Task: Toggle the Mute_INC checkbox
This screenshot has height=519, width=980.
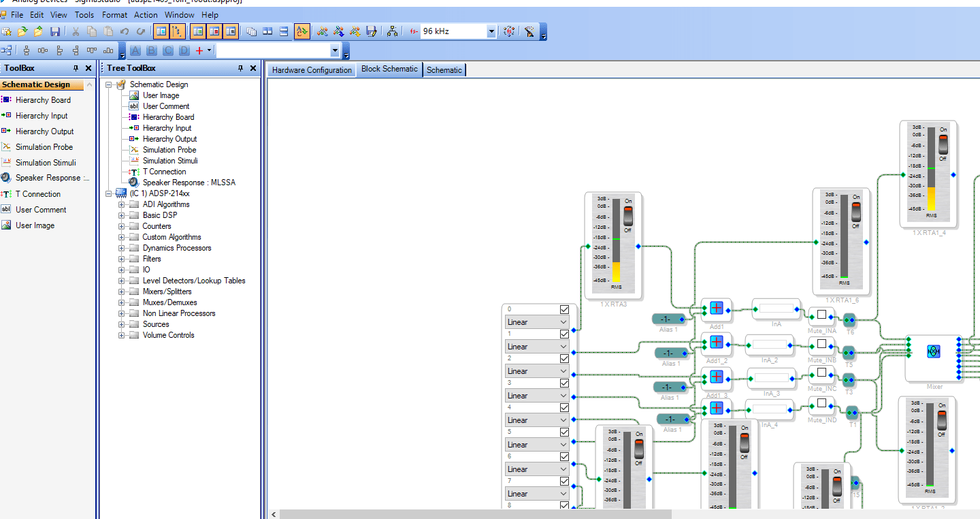Action: tap(821, 373)
